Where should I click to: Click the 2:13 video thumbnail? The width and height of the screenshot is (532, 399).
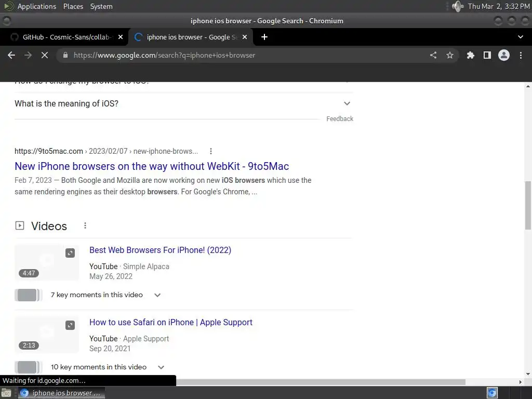coord(47,335)
